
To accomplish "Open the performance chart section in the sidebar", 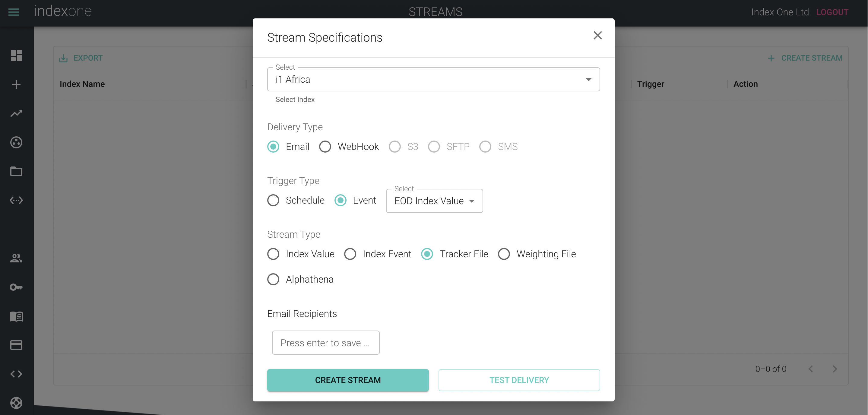I will pyautogui.click(x=16, y=113).
